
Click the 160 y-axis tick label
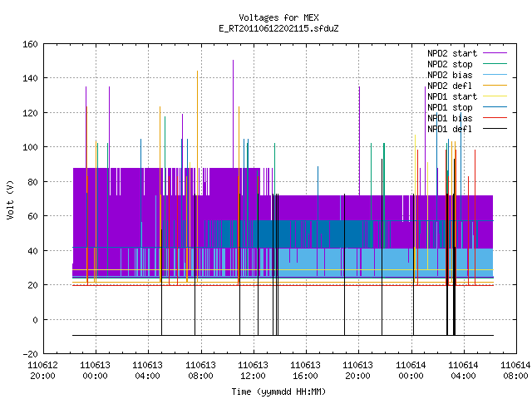(x=30, y=44)
